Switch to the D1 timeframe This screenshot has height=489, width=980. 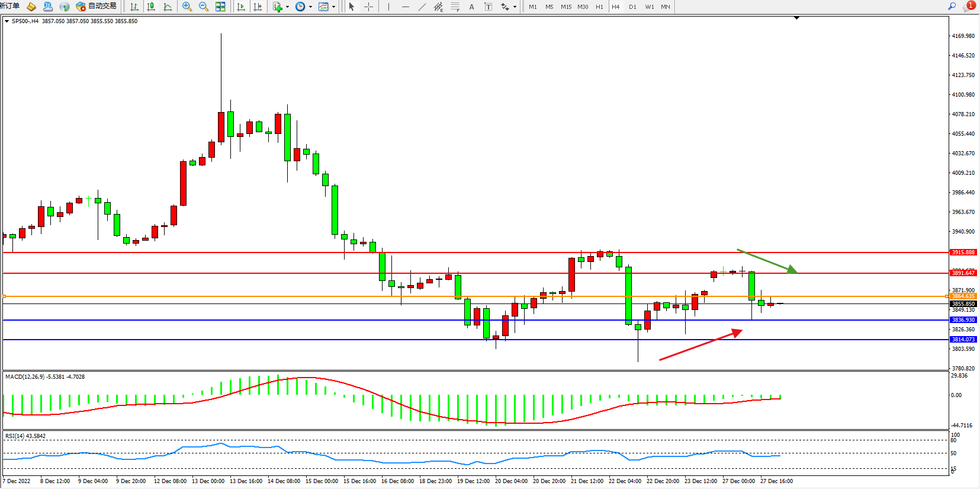632,7
